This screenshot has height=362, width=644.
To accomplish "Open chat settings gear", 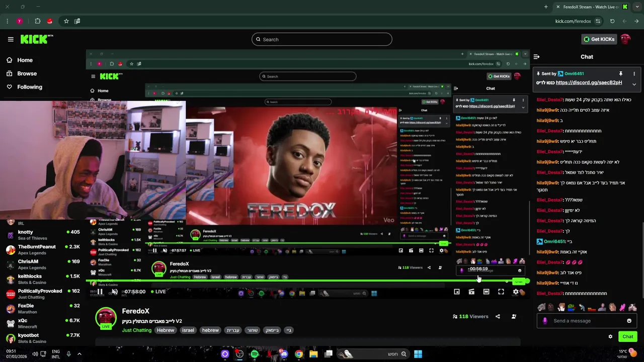I will 610,337.
